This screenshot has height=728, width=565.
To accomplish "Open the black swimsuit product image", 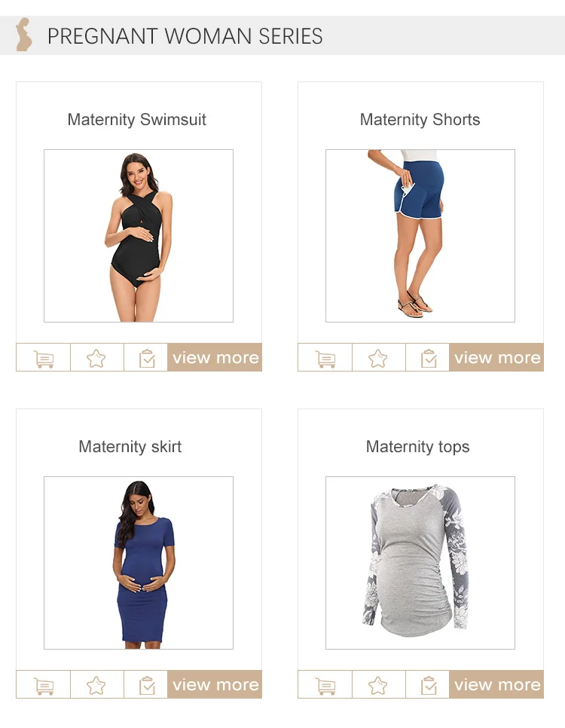I will 139,236.
